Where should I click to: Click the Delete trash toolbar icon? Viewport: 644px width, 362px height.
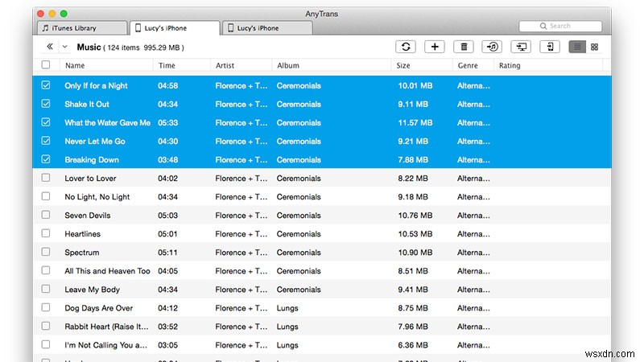[x=464, y=47]
